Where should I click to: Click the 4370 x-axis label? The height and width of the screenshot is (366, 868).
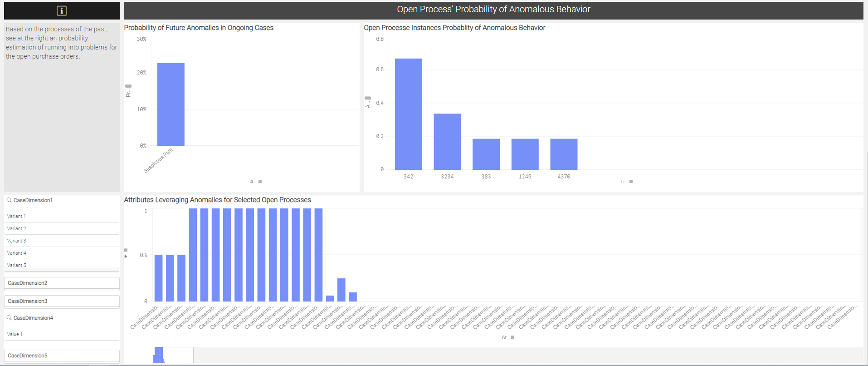click(x=564, y=177)
